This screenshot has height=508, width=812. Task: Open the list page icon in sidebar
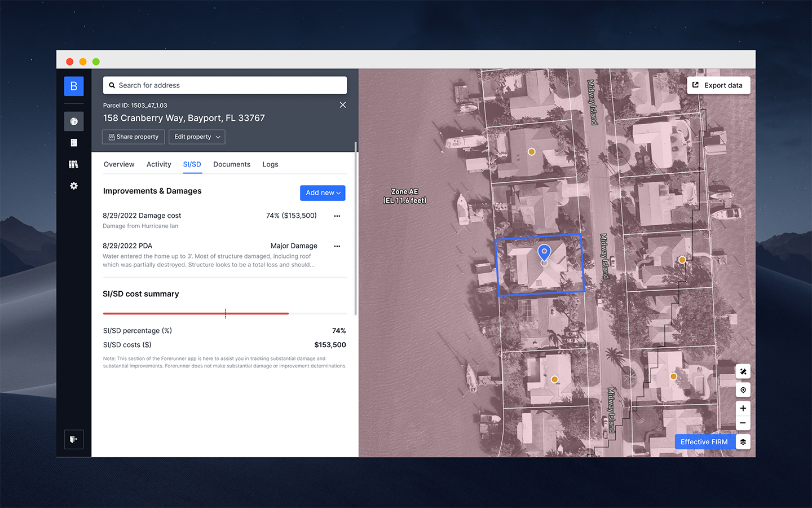pyautogui.click(x=74, y=143)
